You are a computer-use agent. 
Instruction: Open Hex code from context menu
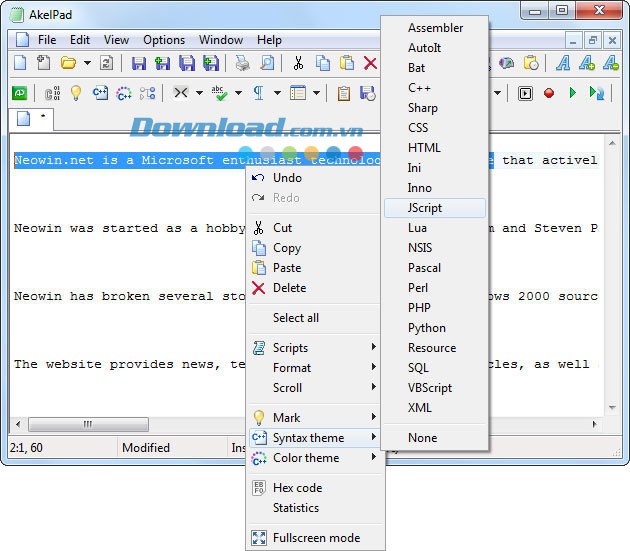click(297, 488)
